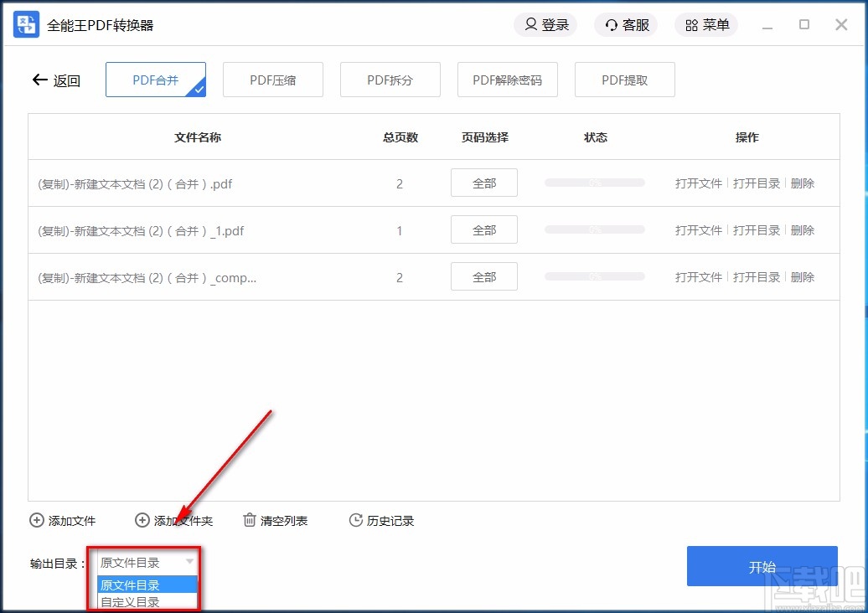Start merging with the 开始 button
Viewport: 868px width, 613px height.
pos(761,565)
